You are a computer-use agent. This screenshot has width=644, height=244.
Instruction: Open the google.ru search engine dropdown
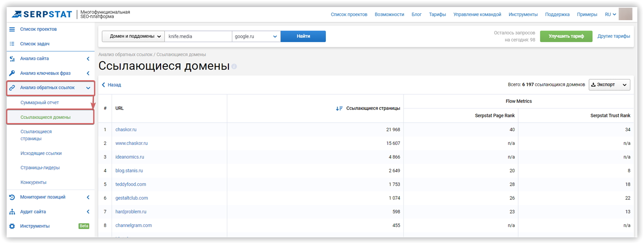[256, 36]
